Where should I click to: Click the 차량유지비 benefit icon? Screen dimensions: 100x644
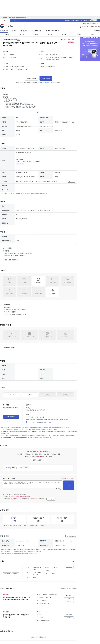point(39,280)
